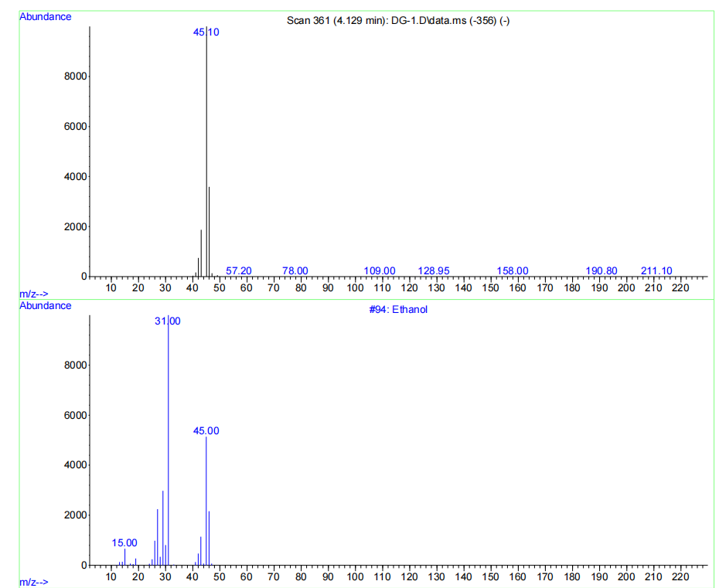Click the 15.00 peak label in Ethanol spectrum
This screenshot has height=588, width=719.
(124, 543)
